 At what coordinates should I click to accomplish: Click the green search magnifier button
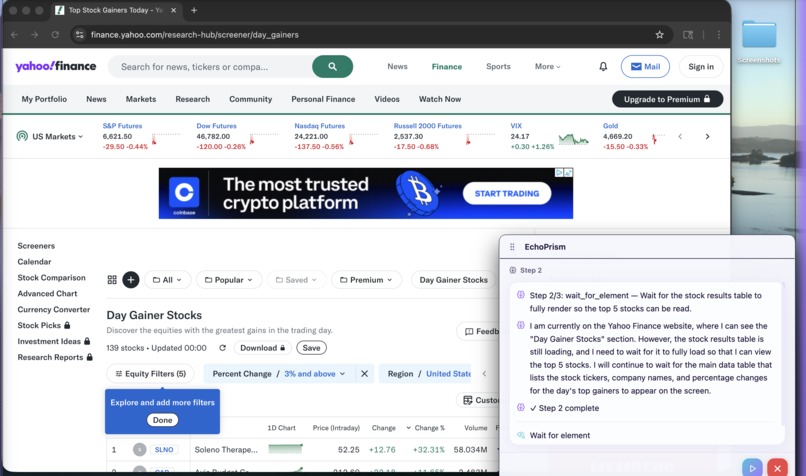[x=332, y=66]
